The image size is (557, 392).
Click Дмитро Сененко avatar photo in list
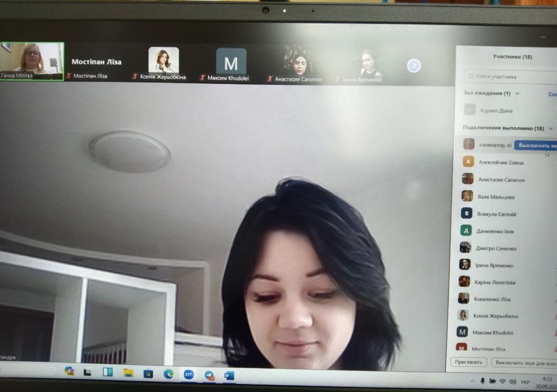(465, 248)
